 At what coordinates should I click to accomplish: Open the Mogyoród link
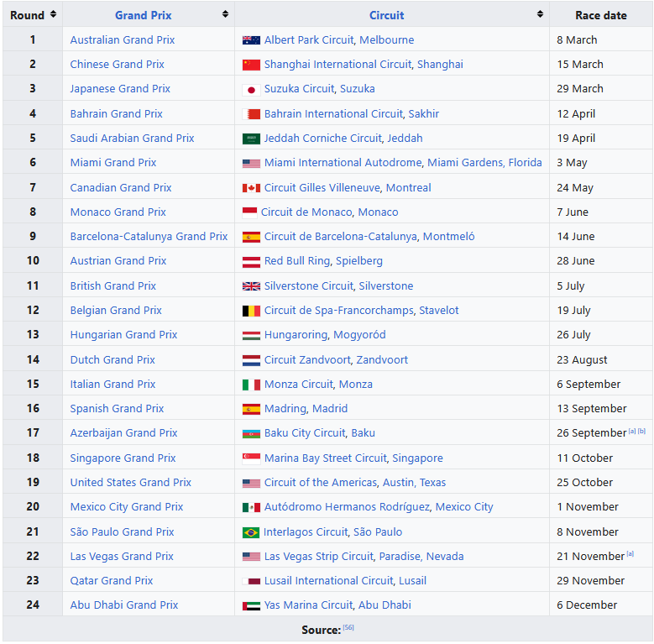[x=359, y=335]
